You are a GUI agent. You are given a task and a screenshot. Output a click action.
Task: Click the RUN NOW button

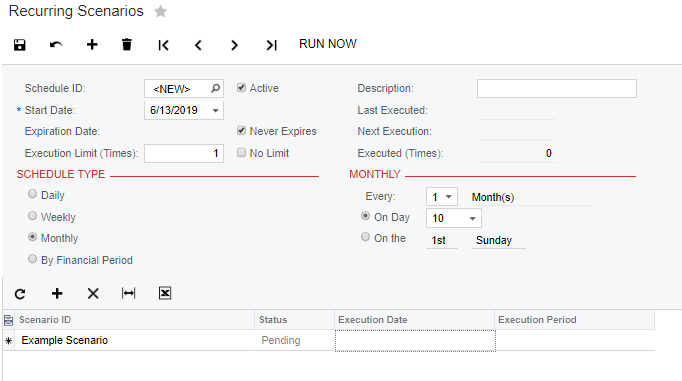tap(328, 44)
